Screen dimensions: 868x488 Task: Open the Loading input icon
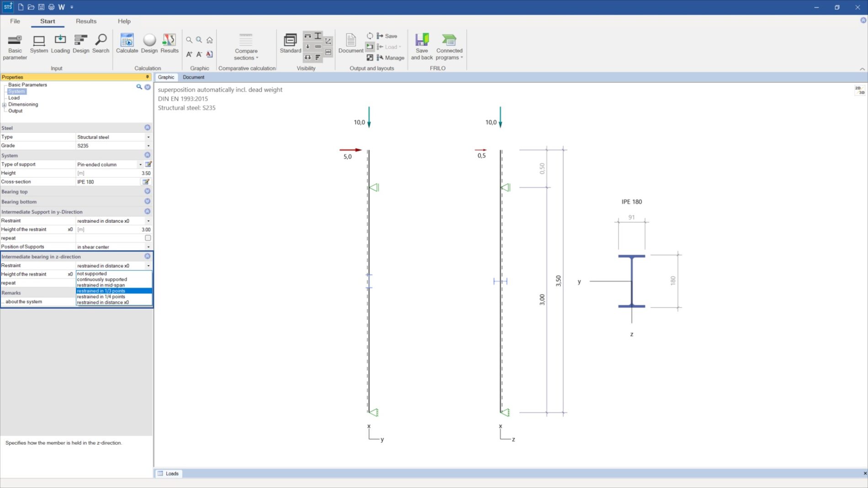pyautogui.click(x=60, y=44)
